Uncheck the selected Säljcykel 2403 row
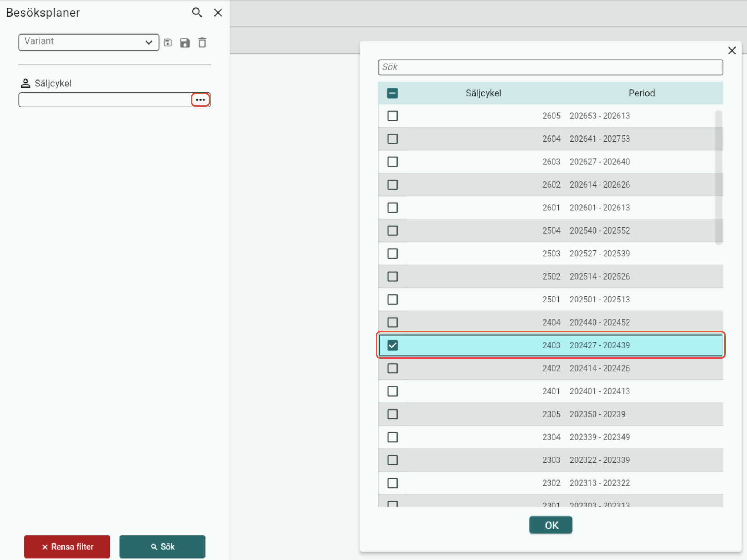The height and width of the screenshot is (560, 747). [x=392, y=345]
